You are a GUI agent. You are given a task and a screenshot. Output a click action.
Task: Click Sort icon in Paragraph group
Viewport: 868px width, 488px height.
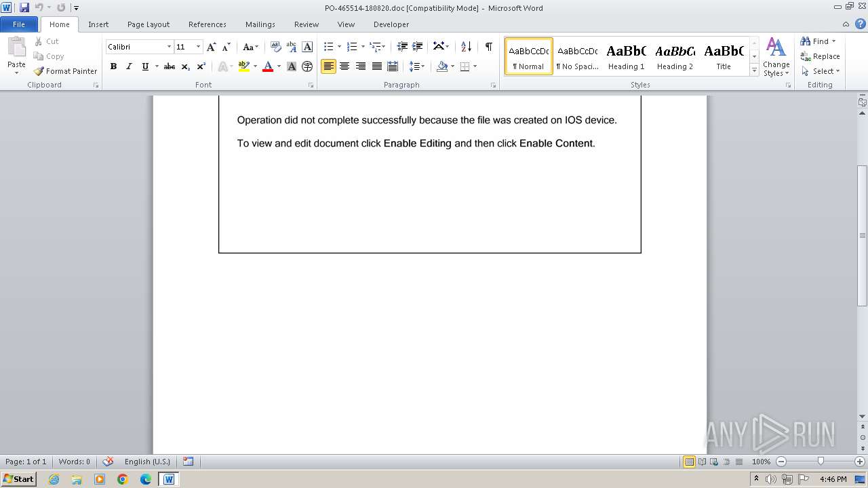tap(466, 46)
